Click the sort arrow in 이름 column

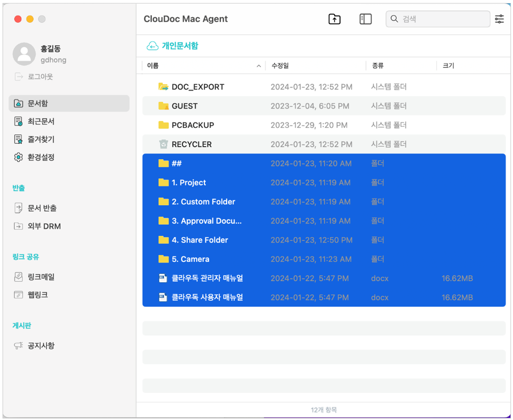pos(259,66)
